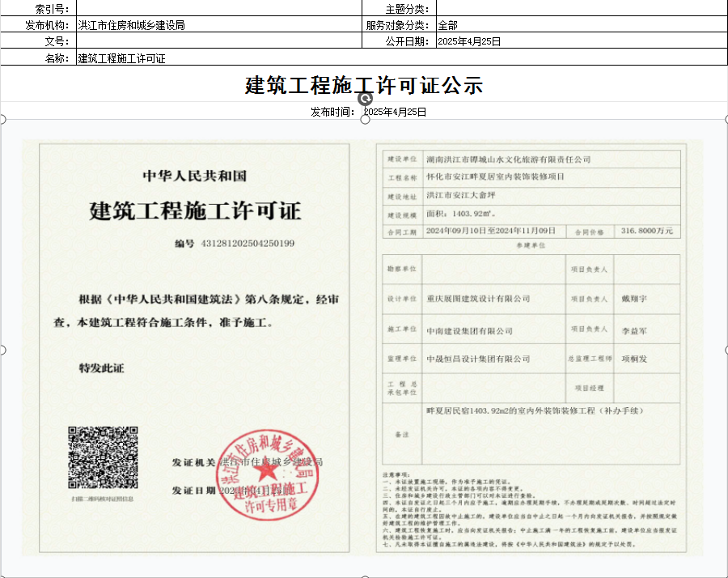Click the 发布时间 label below the heading
The height and width of the screenshot is (578, 728).
click(x=332, y=112)
